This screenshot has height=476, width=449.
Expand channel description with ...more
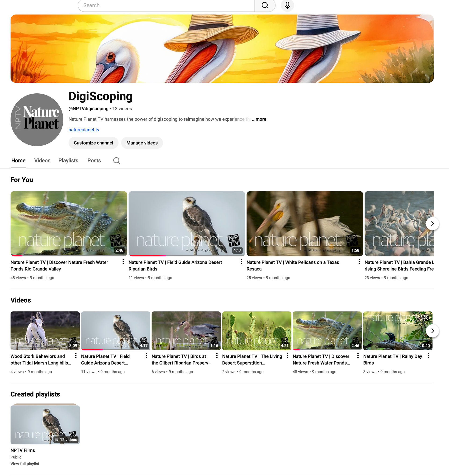pos(259,119)
